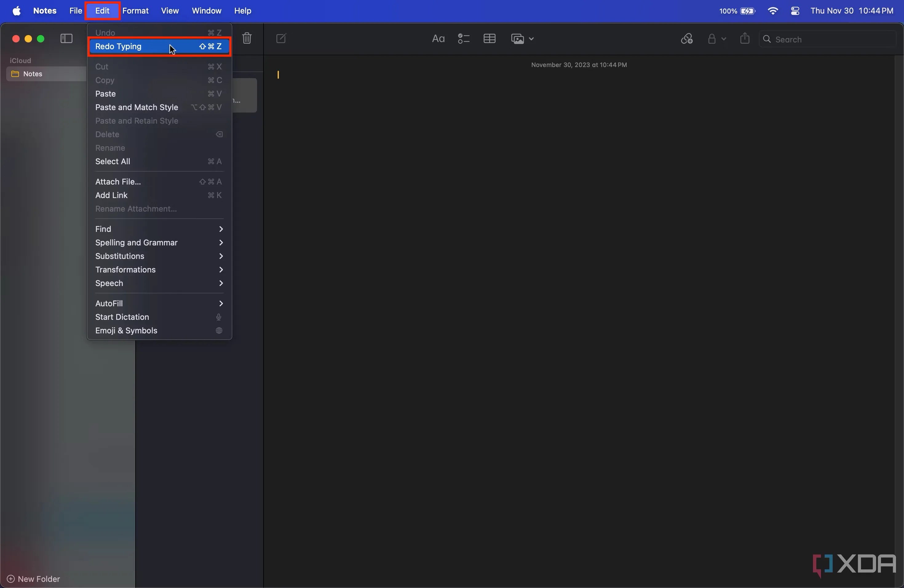This screenshot has width=904, height=588.
Task: Select the Notes folder in sidebar
Action: (x=33, y=74)
